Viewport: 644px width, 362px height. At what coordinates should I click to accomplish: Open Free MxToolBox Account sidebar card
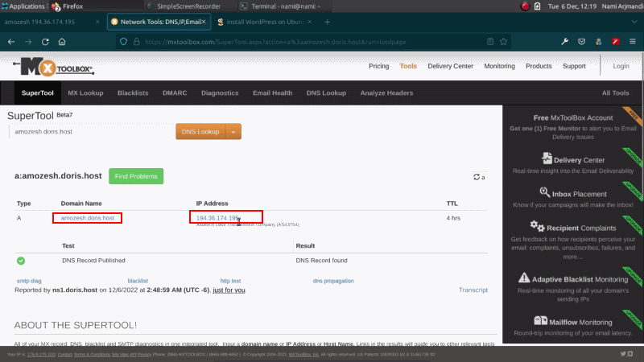point(573,127)
